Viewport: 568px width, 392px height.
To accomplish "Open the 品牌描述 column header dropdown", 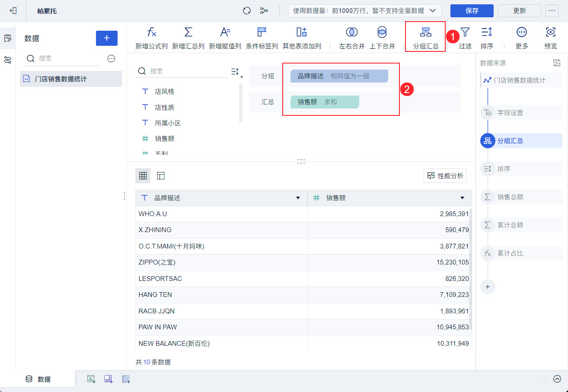I will tap(298, 198).
